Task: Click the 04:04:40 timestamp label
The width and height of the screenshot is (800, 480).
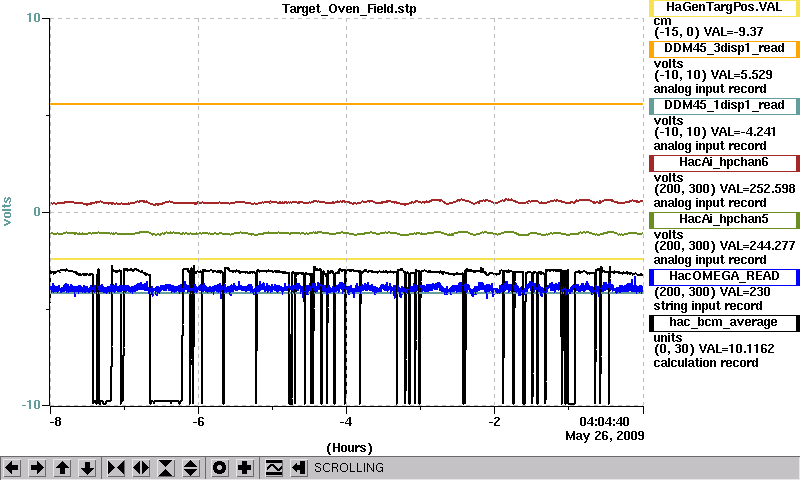Action: click(x=604, y=422)
